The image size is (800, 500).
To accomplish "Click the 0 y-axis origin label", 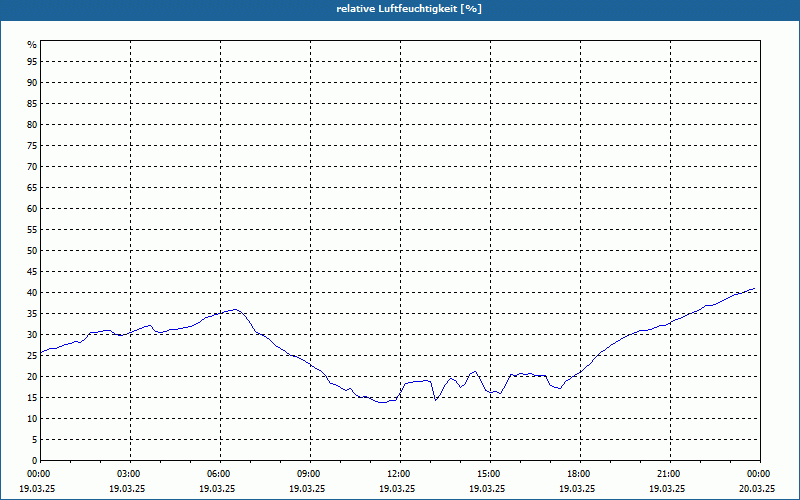I will (x=35, y=460).
